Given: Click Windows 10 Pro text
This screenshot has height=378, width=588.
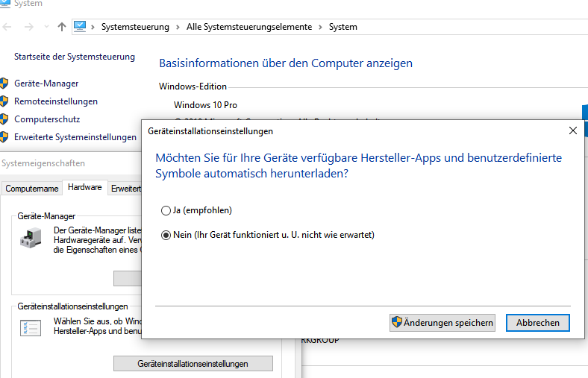Looking at the screenshot, I should (205, 105).
